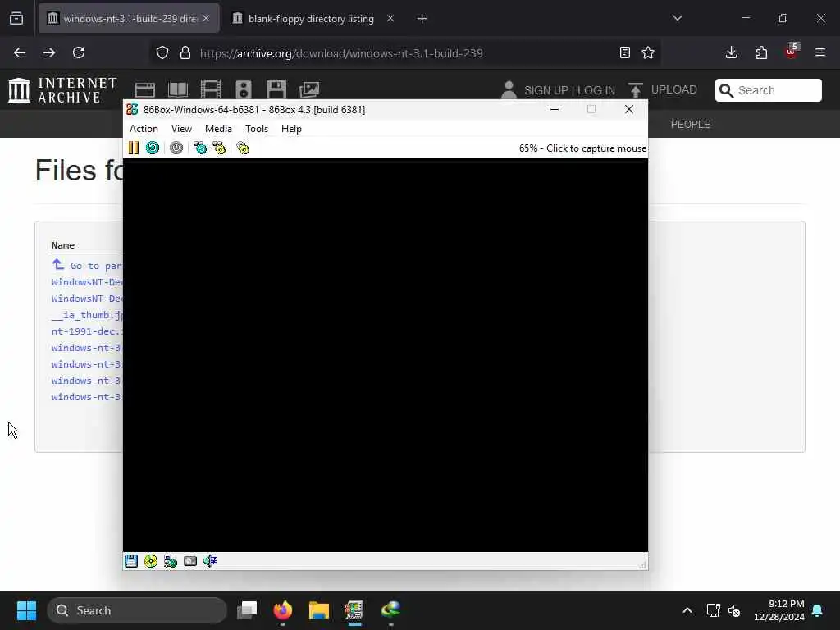
Task: Open Internet Archive video film icon
Action: point(211,90)
